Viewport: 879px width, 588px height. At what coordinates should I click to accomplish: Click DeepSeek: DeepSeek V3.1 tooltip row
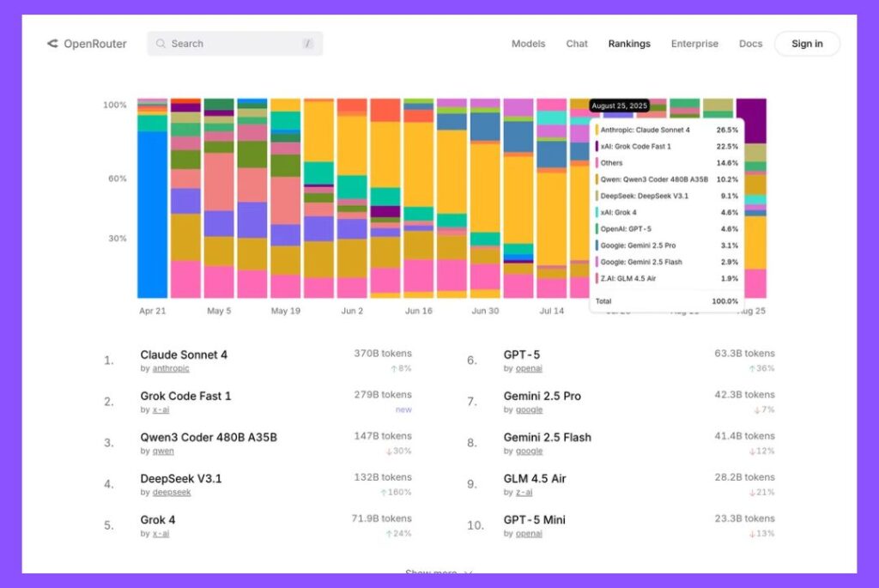pos(666,197)
